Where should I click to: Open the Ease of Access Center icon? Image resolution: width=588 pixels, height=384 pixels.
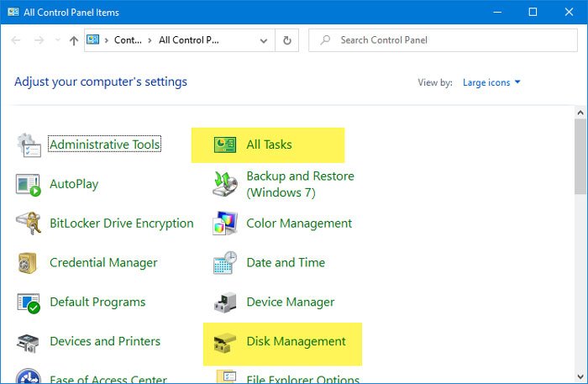(x=29, y=376)
